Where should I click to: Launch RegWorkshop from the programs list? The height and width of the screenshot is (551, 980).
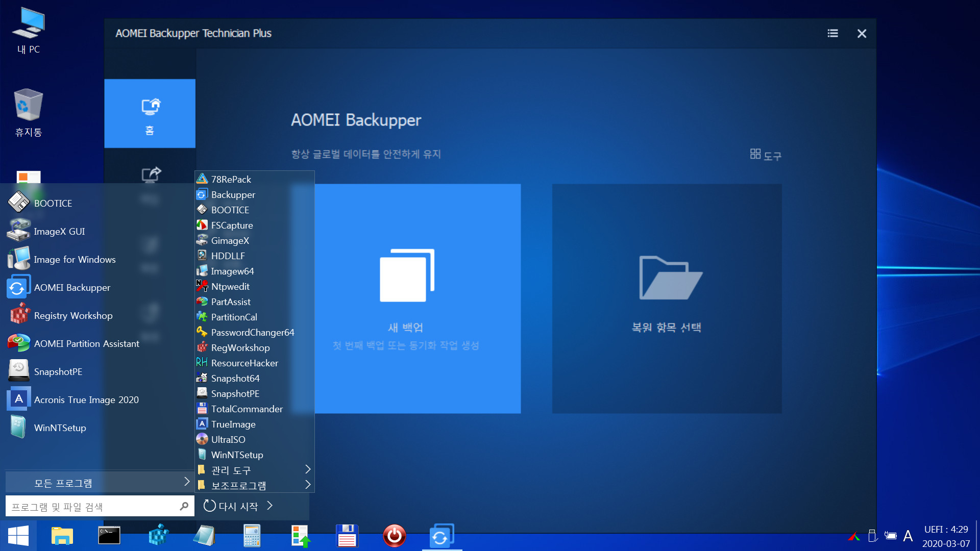pyautogui.click(x=254, y=347)
